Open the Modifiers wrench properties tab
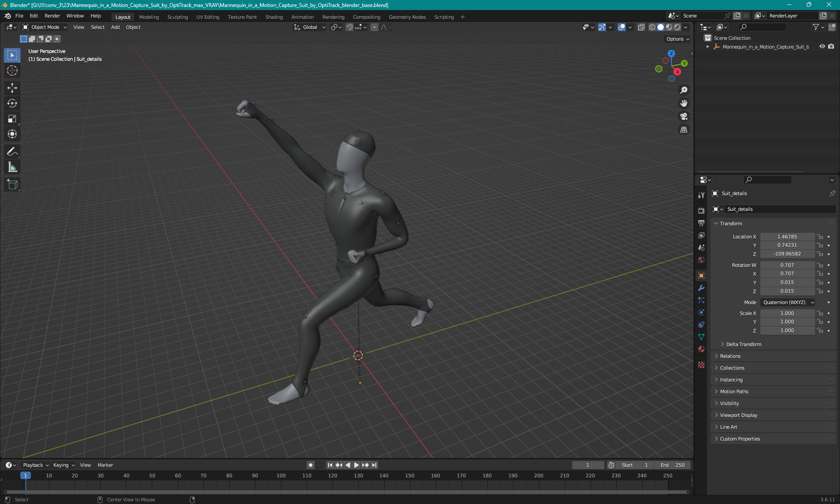 [701, 288]
